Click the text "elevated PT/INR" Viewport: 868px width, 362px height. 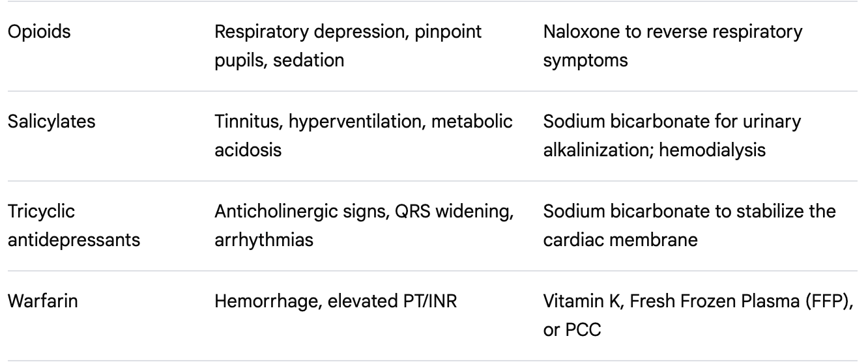click(x=392, y=301)
